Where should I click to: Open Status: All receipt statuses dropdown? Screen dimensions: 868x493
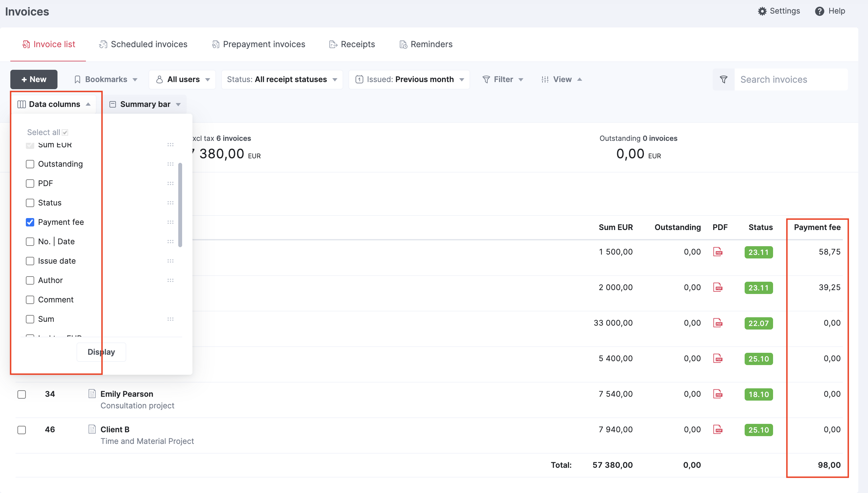pos(282,79)
